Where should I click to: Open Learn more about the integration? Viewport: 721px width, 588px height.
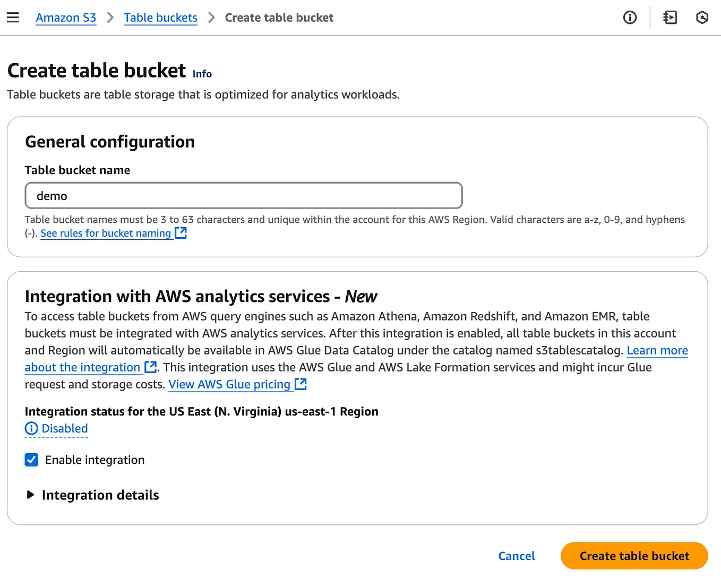coord(657,350)
